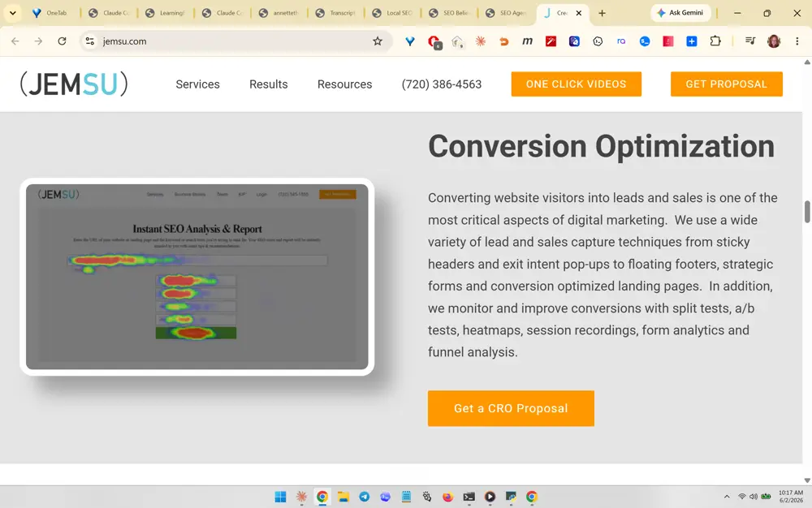Open the volume speaker tray icon

(753, 497)
